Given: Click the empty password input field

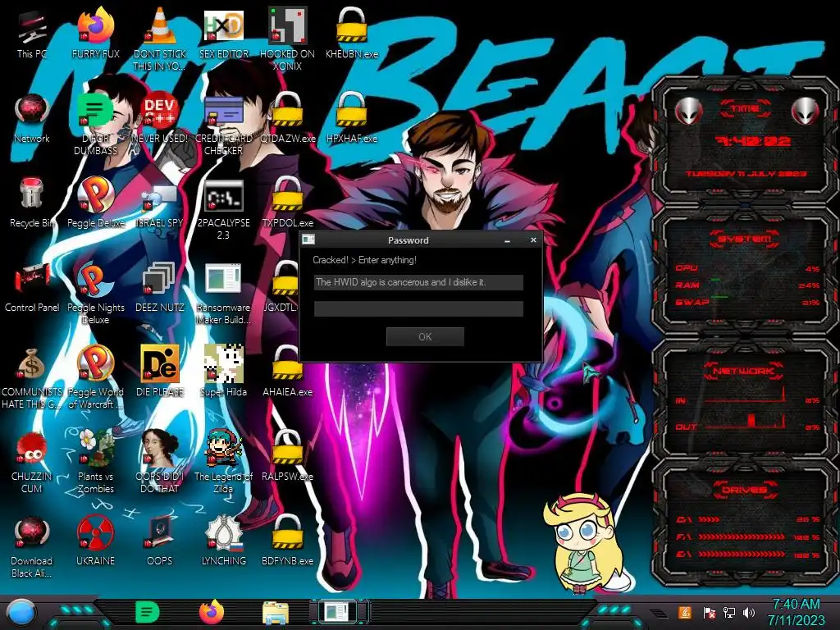Looking at the screenshot, I should [x=418, y=308].
